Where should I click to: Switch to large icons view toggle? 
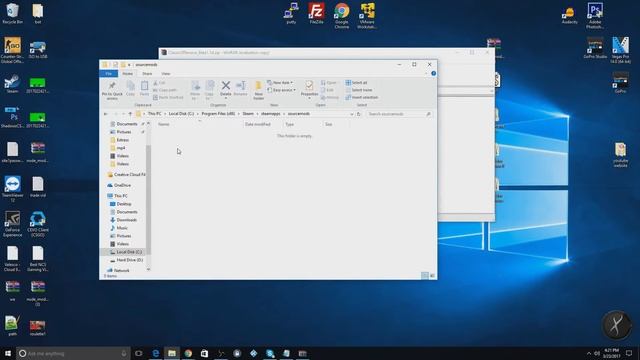tap(432, 276)
